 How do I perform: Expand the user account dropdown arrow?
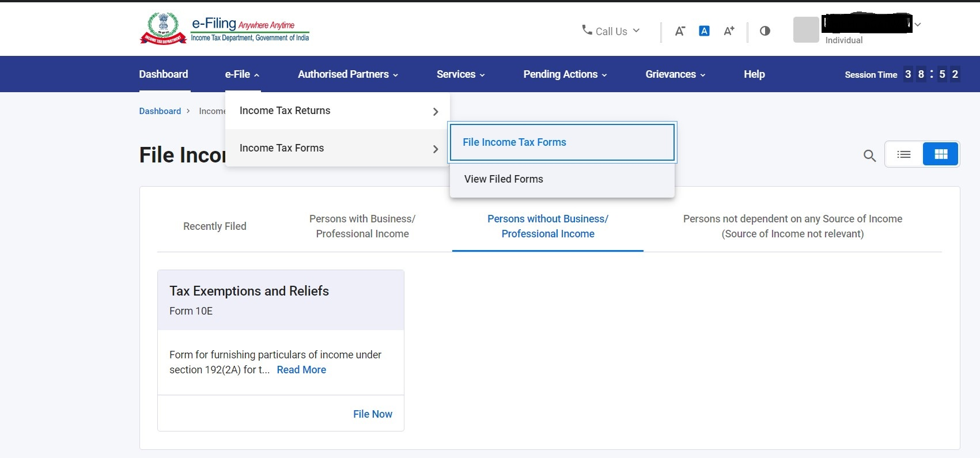(x=918, y=25)
